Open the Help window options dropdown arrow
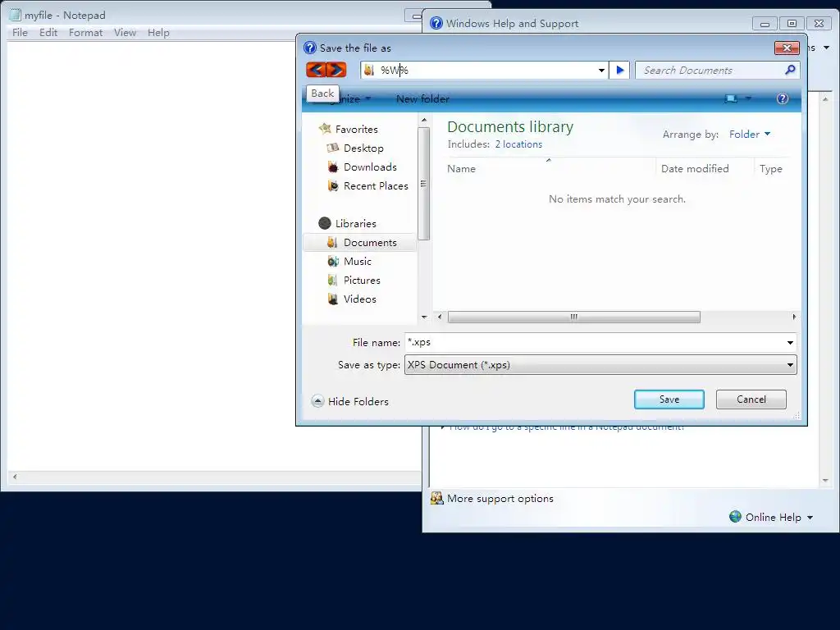The width and height of the screenshot is (840, 630). pos(827,48)
